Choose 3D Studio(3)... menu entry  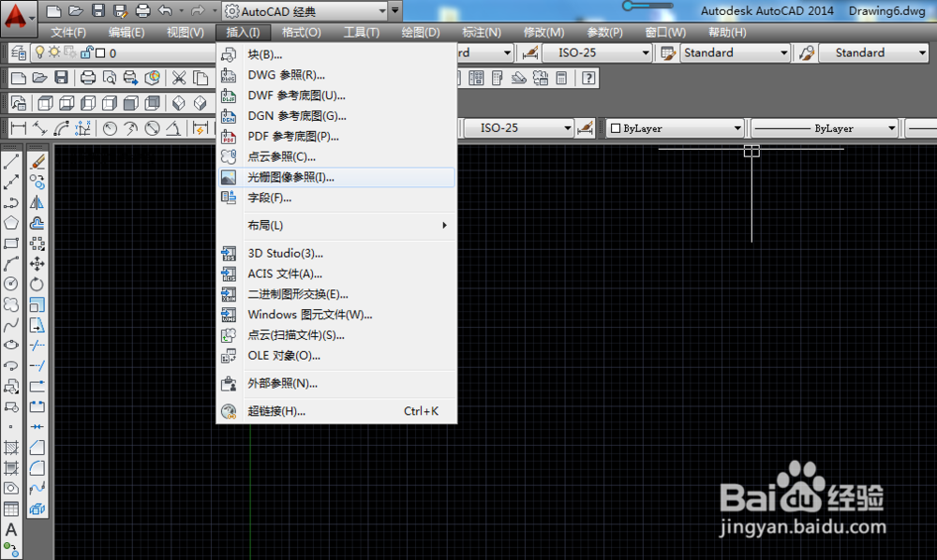(336, 253)
